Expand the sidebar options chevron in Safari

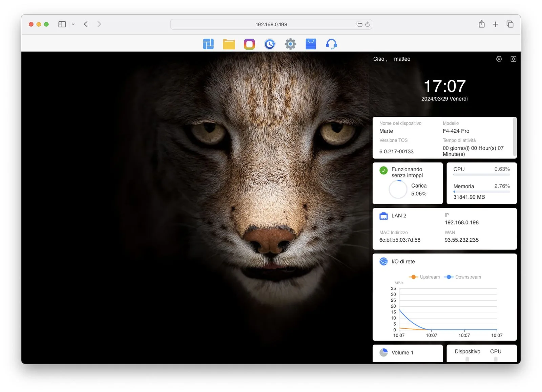[73, 24]
